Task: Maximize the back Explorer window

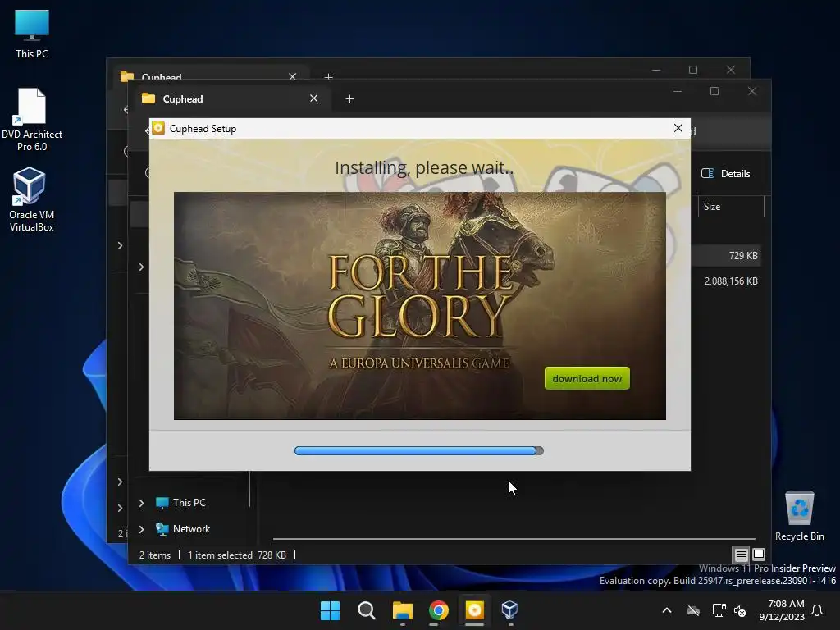Action: click(692, 71)
